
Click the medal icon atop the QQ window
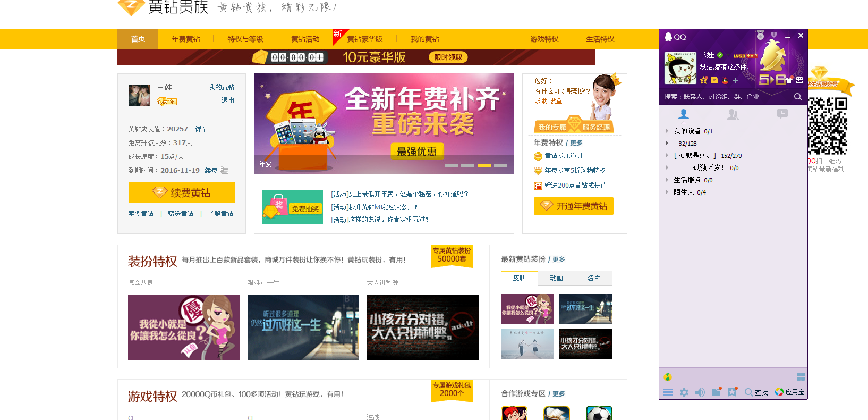[760, 36]
